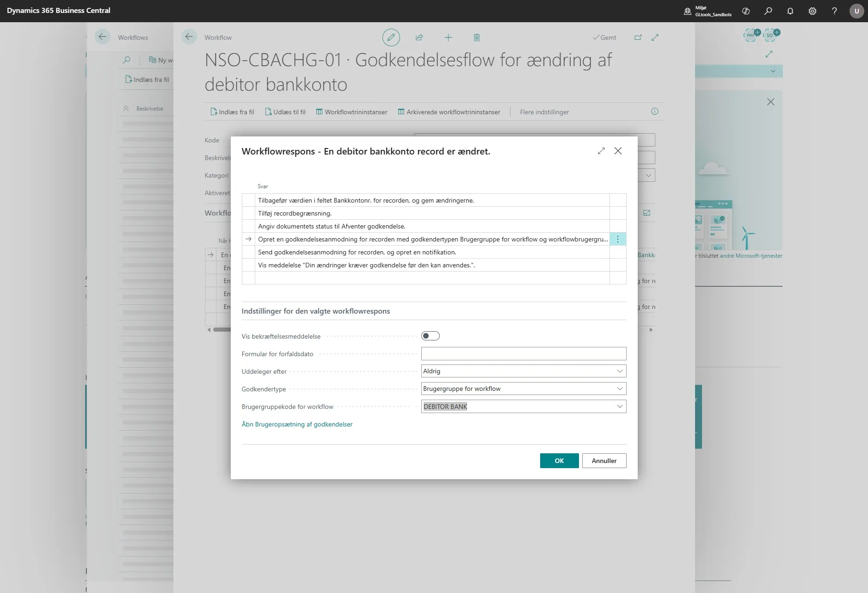Collapse Beskrivelse column header chevron in Workflows list
The image size is (868, 593).
coord(126,108)
